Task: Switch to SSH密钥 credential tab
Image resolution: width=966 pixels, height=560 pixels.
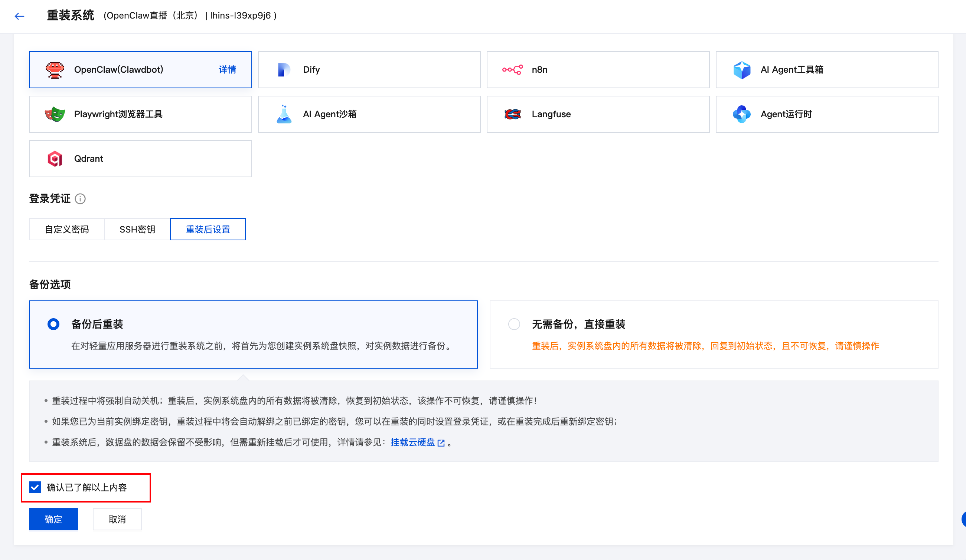Action: click(x=137, y=229)
